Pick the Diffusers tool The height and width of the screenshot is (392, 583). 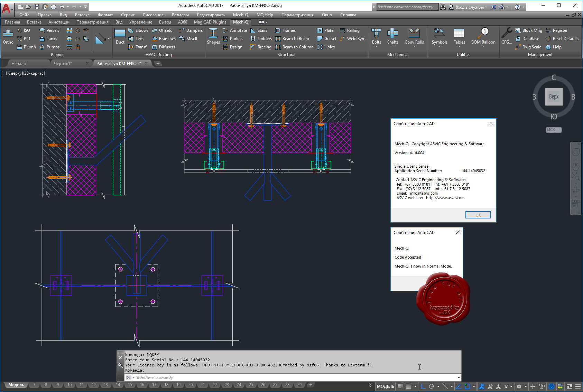163,47
